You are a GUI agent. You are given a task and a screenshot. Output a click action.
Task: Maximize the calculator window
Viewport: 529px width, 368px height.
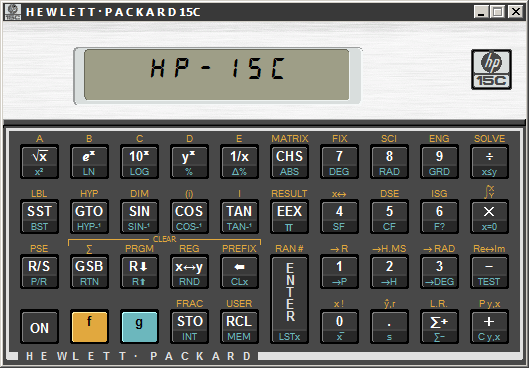(x=498, y=12)
